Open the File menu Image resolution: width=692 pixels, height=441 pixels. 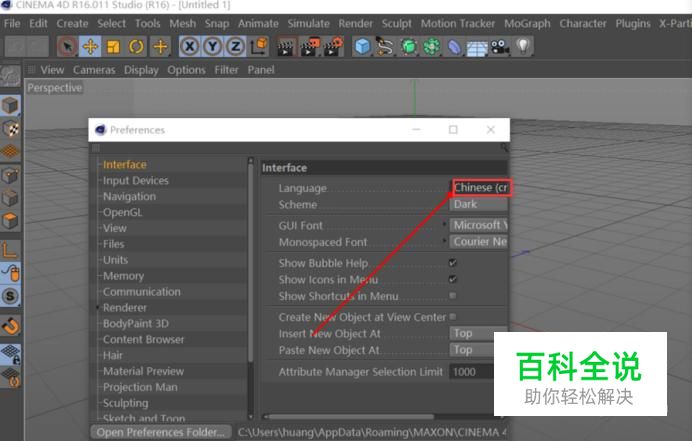coord(12,23)
